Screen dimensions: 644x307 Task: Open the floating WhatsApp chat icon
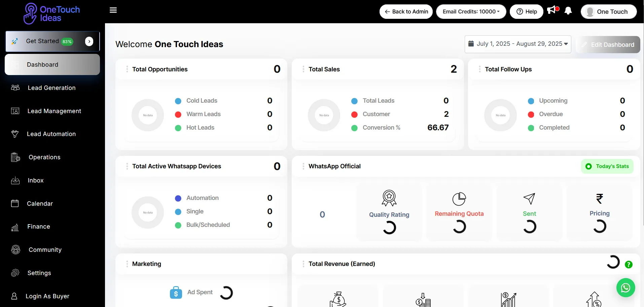(625, 288)
